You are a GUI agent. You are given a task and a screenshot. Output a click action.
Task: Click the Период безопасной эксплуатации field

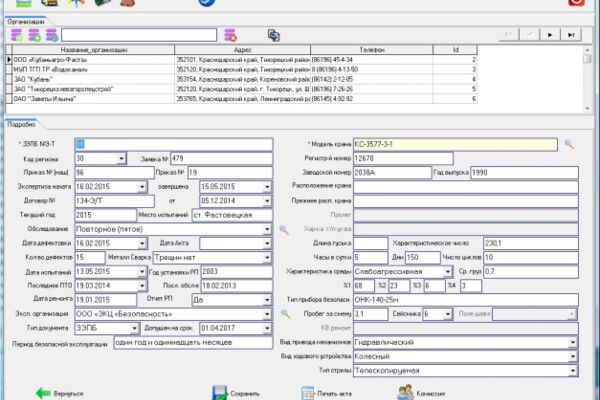tap(193, 343)
